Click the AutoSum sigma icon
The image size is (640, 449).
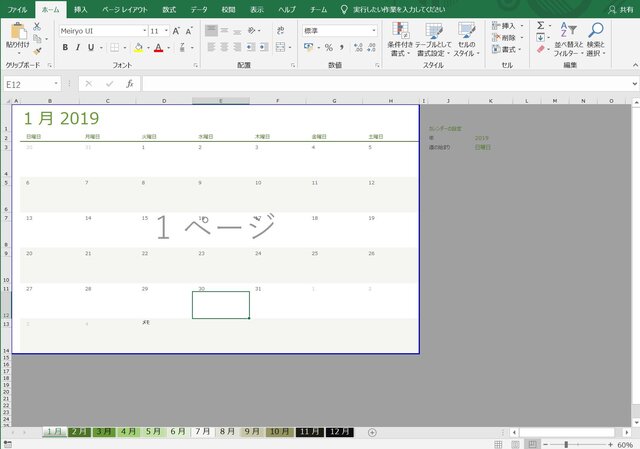click(540, 25)
